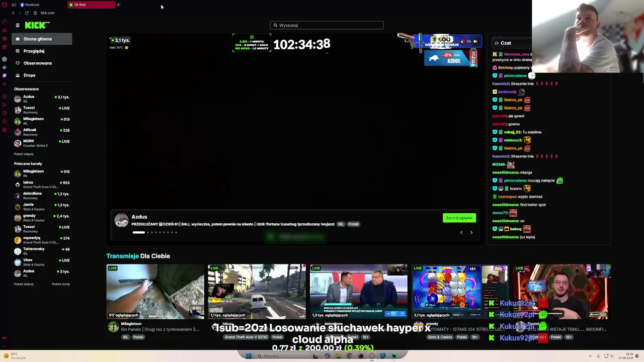Screen dimensions: 644x362
Task: Go to previous featured stream
Action: click(x=461, y=232)
